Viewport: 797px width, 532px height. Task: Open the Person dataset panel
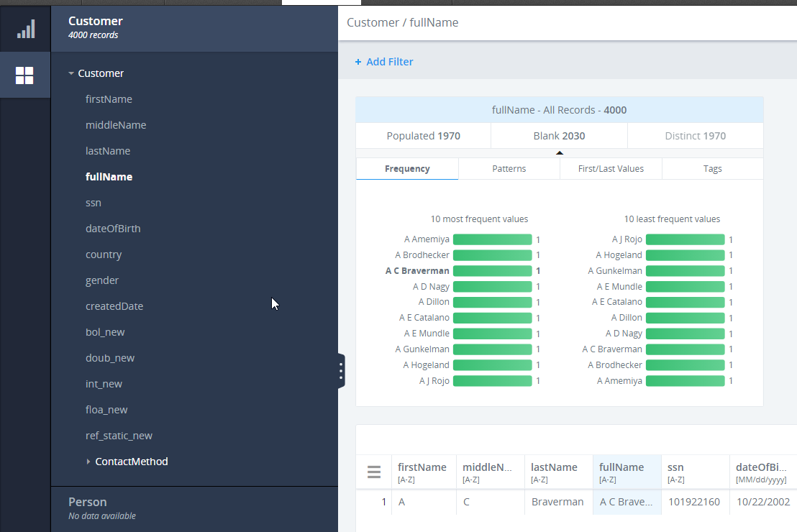coord(194,508)
